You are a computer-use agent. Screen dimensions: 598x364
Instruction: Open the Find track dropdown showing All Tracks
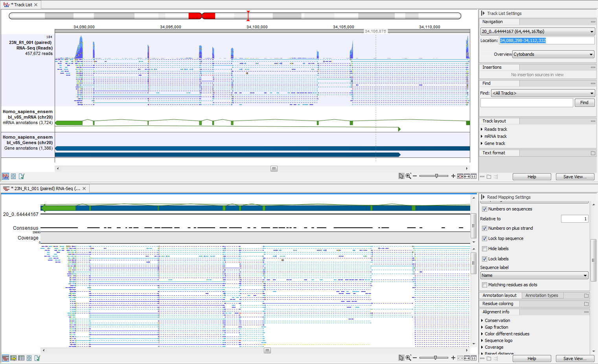[x=543, y=93]
